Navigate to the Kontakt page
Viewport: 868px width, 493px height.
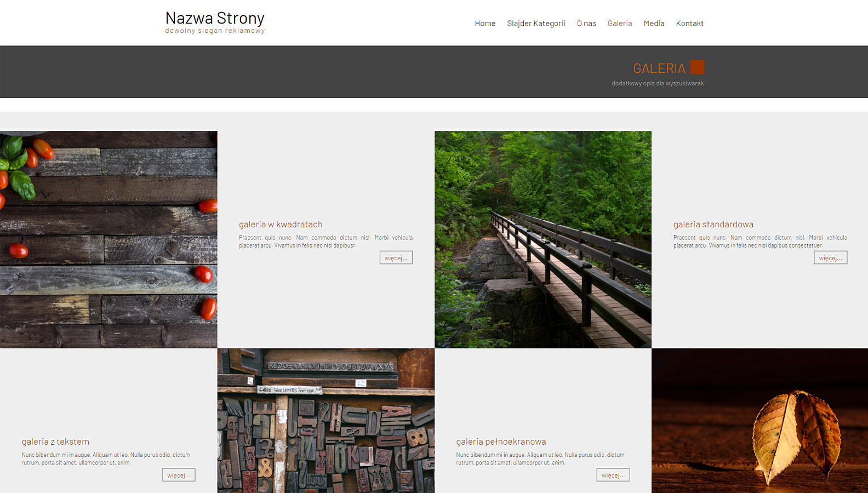(x=689, y=24)
